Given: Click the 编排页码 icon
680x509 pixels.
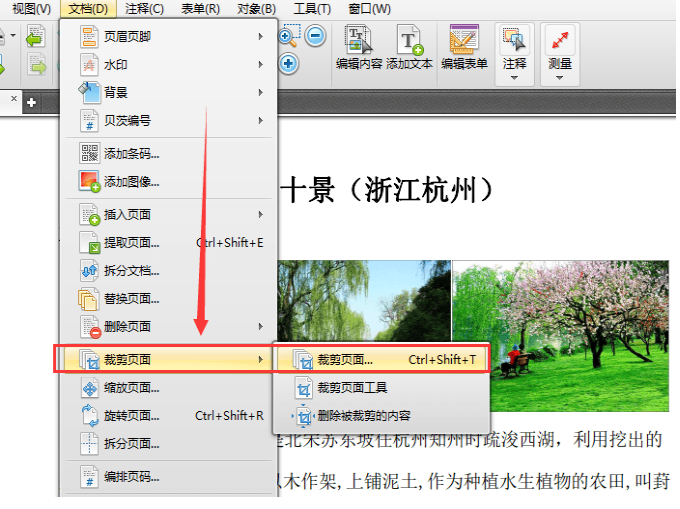Looking at the screenshot, I should point(89,476).
